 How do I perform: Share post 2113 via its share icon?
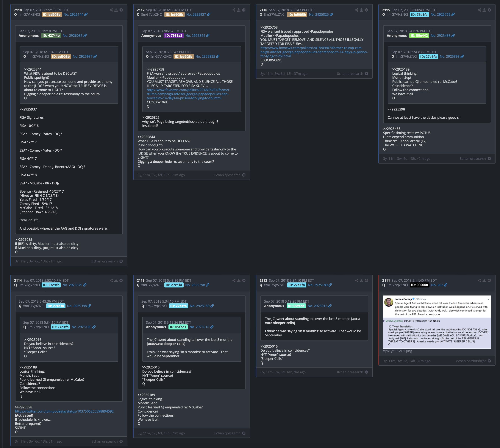tap(234, 280)
